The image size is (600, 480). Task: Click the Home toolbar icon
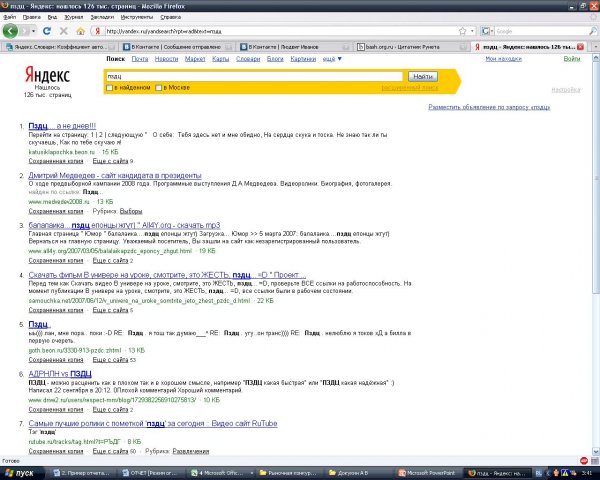77,31
